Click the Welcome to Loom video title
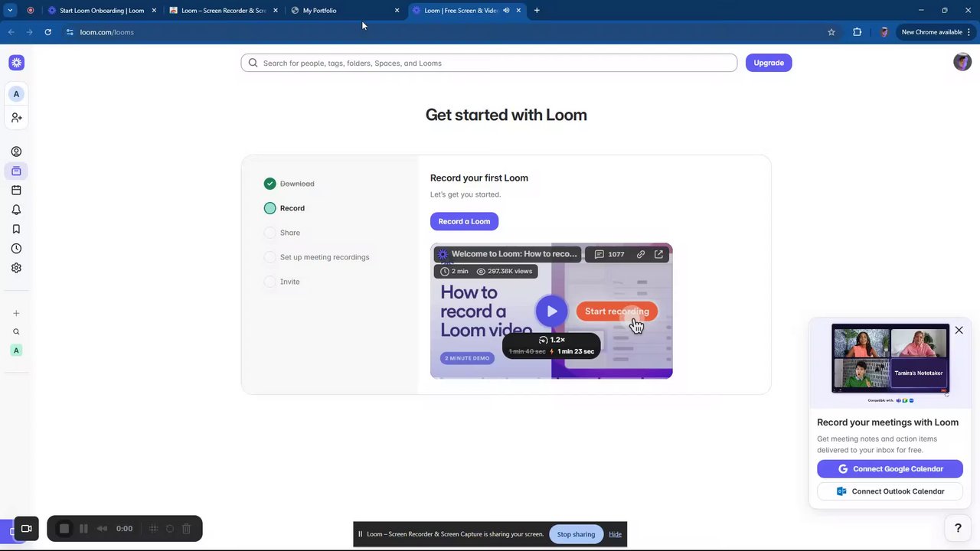Image resolution: width=980 pixels, height=551 pixels. [514, 254]
